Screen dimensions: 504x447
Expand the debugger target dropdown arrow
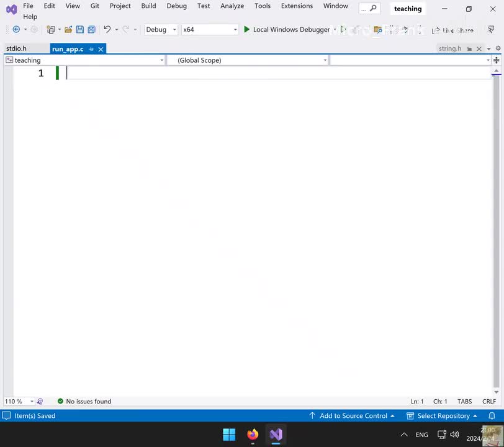[335, 30]
